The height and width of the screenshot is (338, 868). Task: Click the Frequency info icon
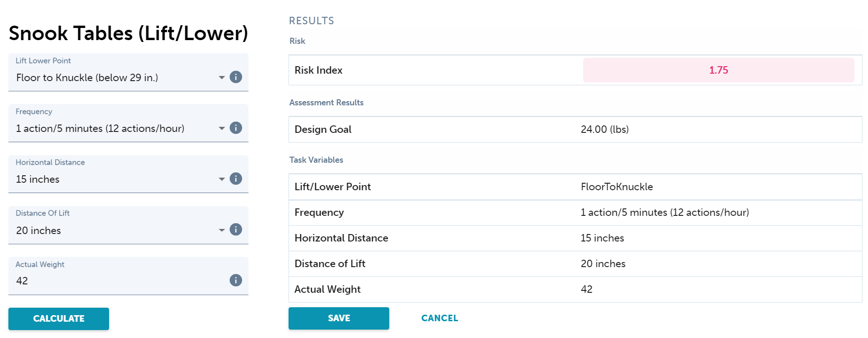coord(236,128)
